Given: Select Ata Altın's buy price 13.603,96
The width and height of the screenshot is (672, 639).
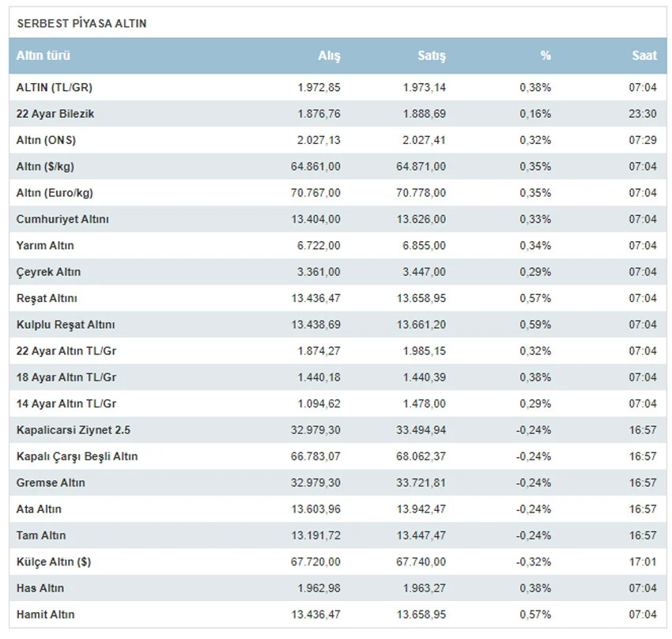Looking at the screenshot, I should [x=315, y=509].
